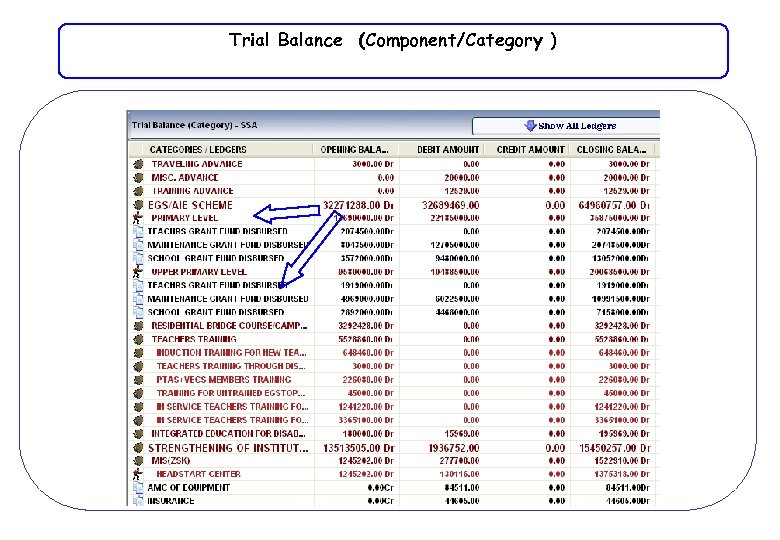The width and height of the screenshot is (780, 540).
Task: Click opening balance 13513505.00 Dr cell
Action: 359,448
